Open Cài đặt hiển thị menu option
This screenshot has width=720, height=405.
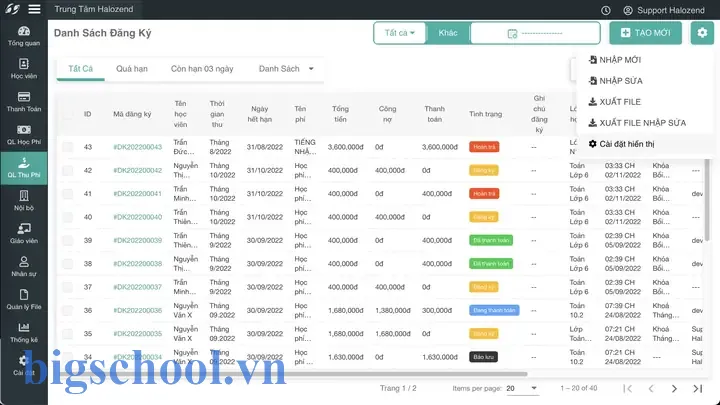[621, 144]
